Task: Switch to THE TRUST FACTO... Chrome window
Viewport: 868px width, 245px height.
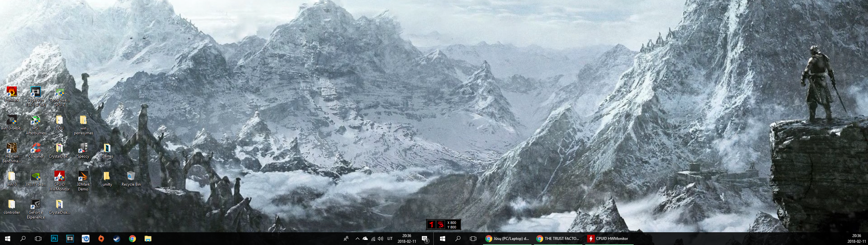Action: click(x=558, y=239)
